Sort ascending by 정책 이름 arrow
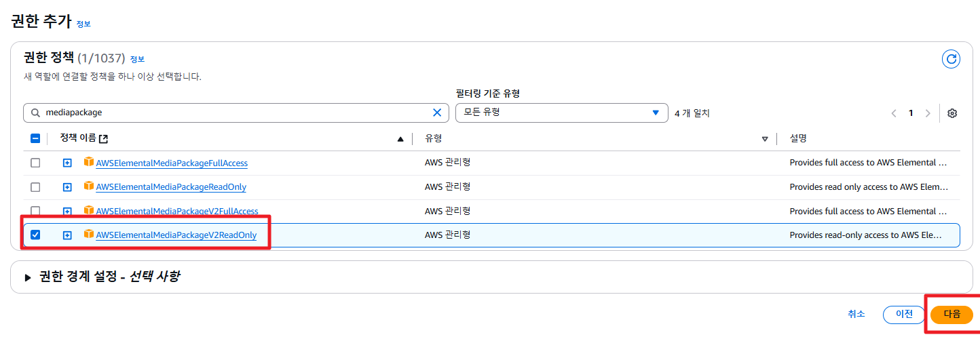This screenshot has height=339, width=980. pos(400,139)
